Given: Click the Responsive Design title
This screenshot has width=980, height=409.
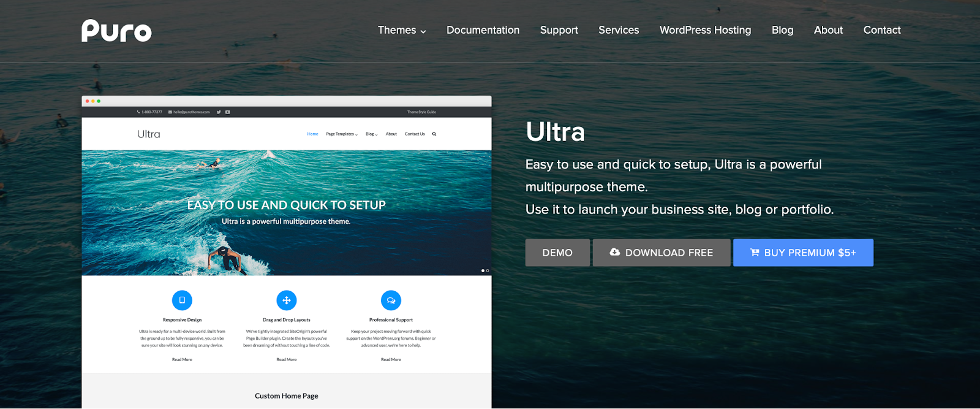Looking at the screenshot, I should coord(182,320).
